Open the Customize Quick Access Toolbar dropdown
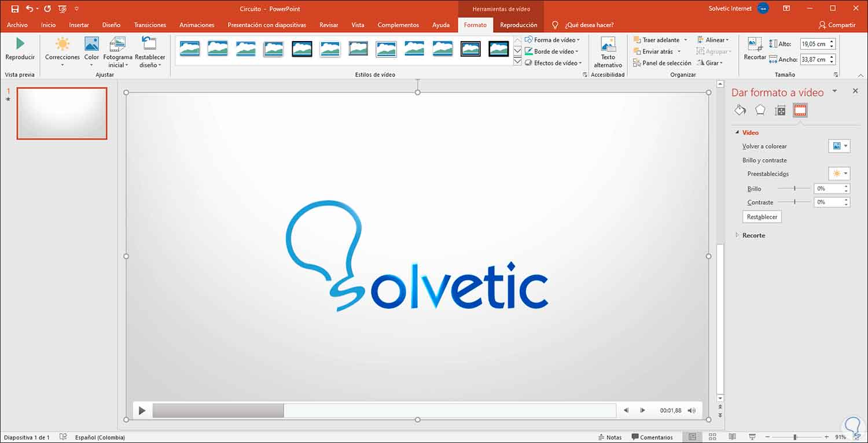 tap(77, 9)
